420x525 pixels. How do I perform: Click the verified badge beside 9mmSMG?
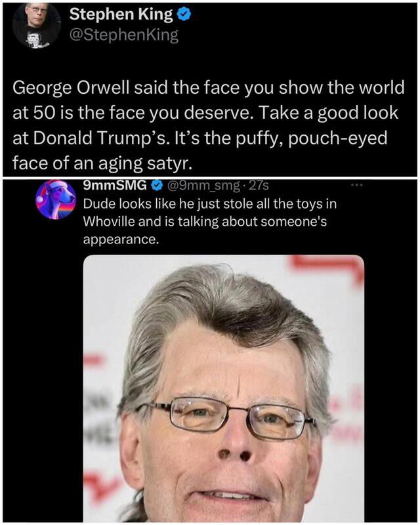tap(156, 185)
